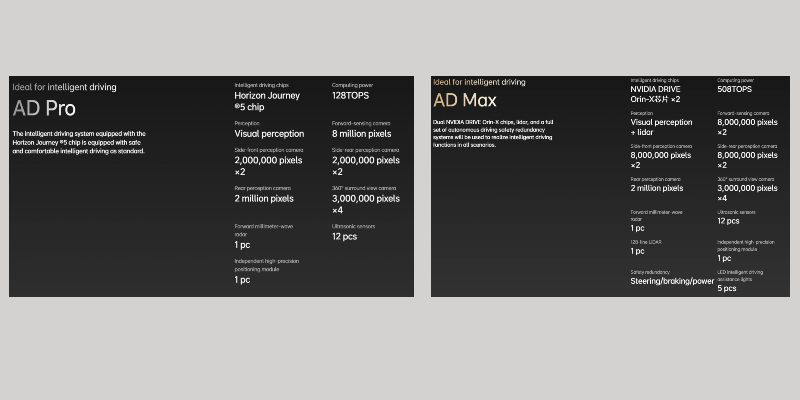Click '360° surround view camera' label on AD Max
This screenshot has height=400, width=800.
[x=745, y=179]
